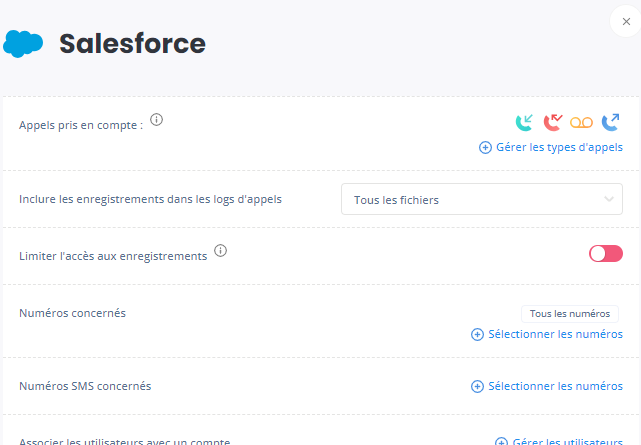This screenshot has height=445, width=641.
Task: Click the Appels pris en compte label
Action: (x=81, y=125)
